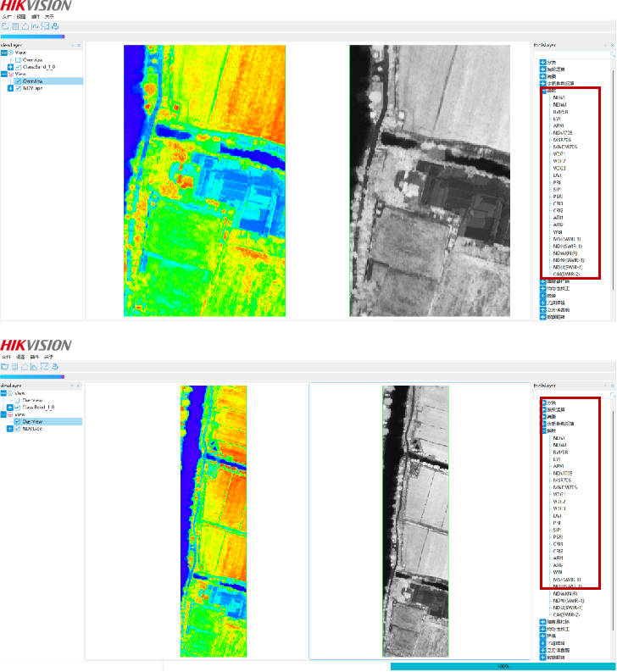Image resolution: width=617 pixels, height=672 pixels.
Task: Close the upper window's viewlayer panel
Action: [80, 45]
